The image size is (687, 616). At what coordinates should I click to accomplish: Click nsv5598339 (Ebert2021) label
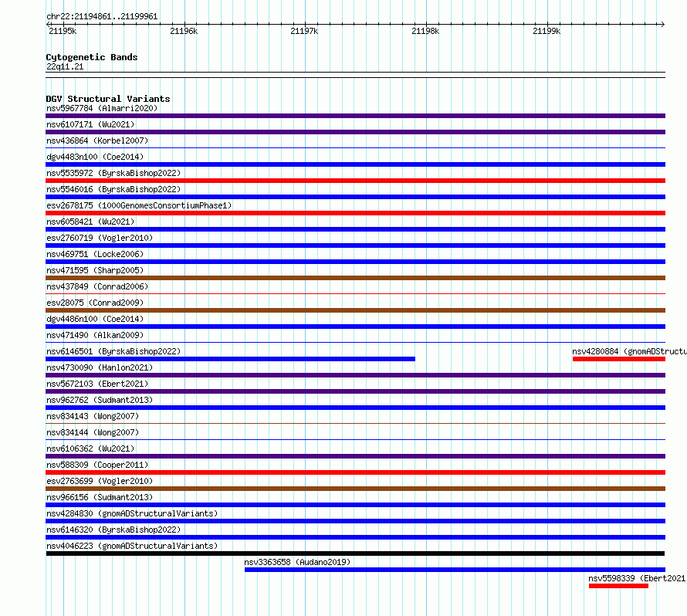[637, 578]
